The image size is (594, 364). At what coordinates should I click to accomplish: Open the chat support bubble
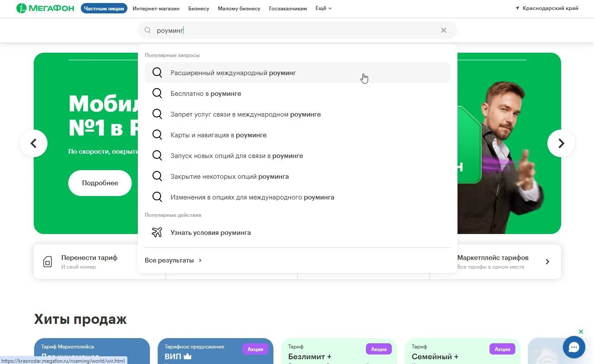tap(574, 347)
